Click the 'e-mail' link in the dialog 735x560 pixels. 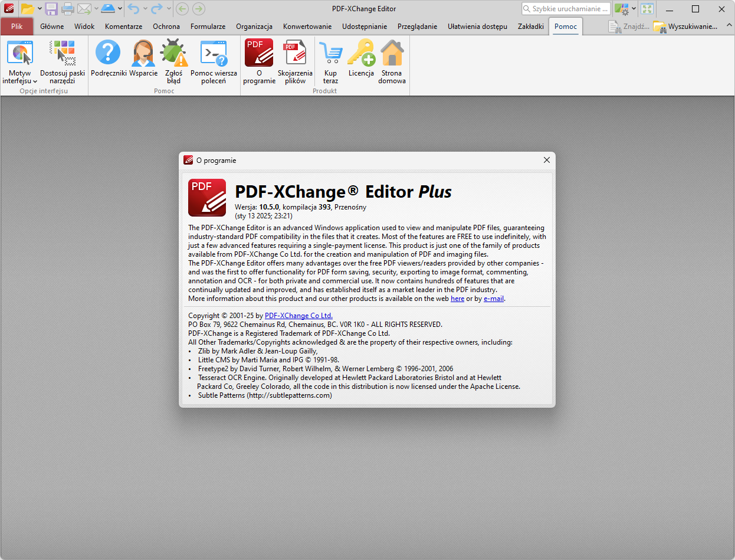494,299
